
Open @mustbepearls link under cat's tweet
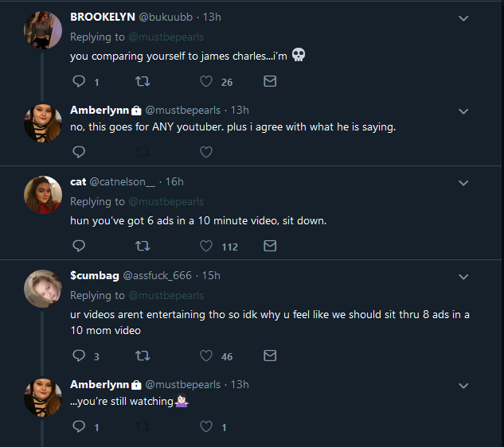pyautogui.click(x=166, y=202)
